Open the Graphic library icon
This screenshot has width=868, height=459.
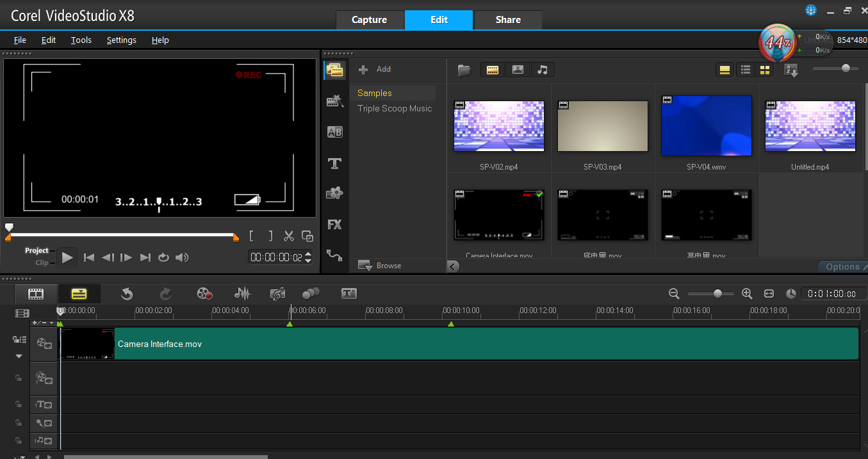pyautogui.click(x=334, y=193)
